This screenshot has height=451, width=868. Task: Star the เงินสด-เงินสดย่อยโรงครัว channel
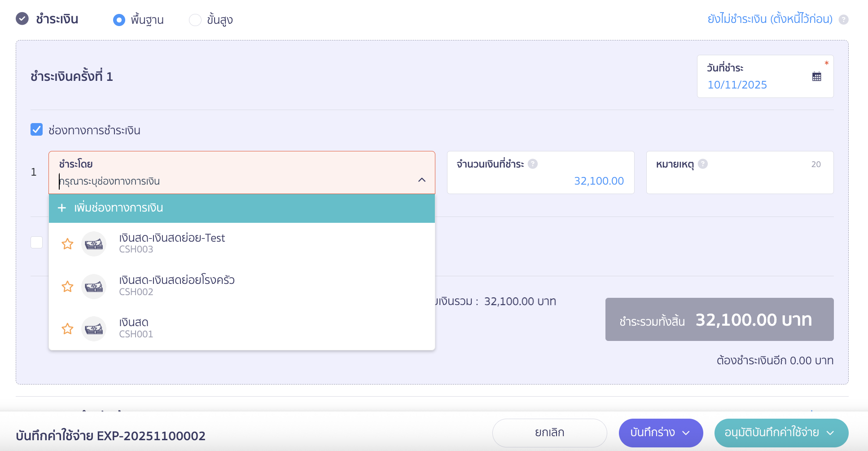(67, 287)
